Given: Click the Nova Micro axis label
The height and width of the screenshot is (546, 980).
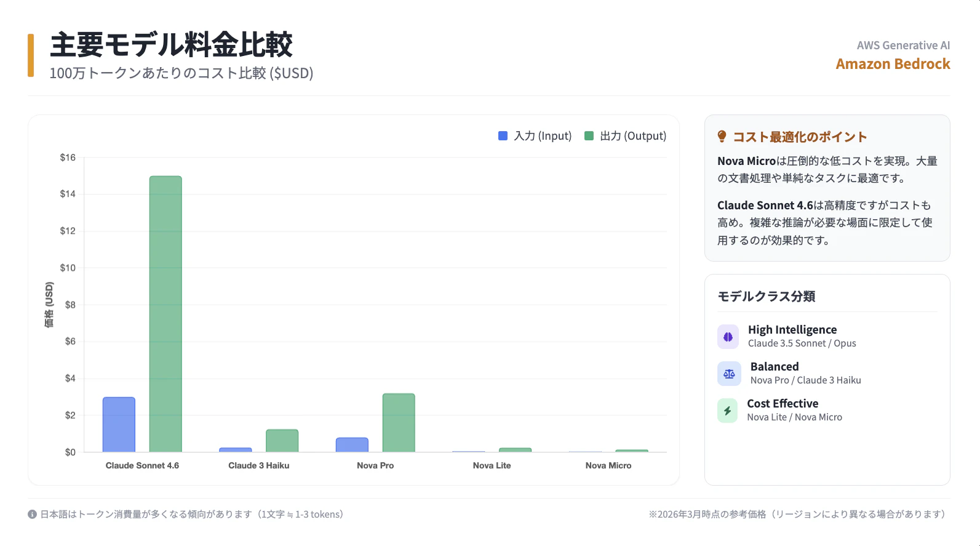Looking at the screenshot, I should tap(608, 465).
